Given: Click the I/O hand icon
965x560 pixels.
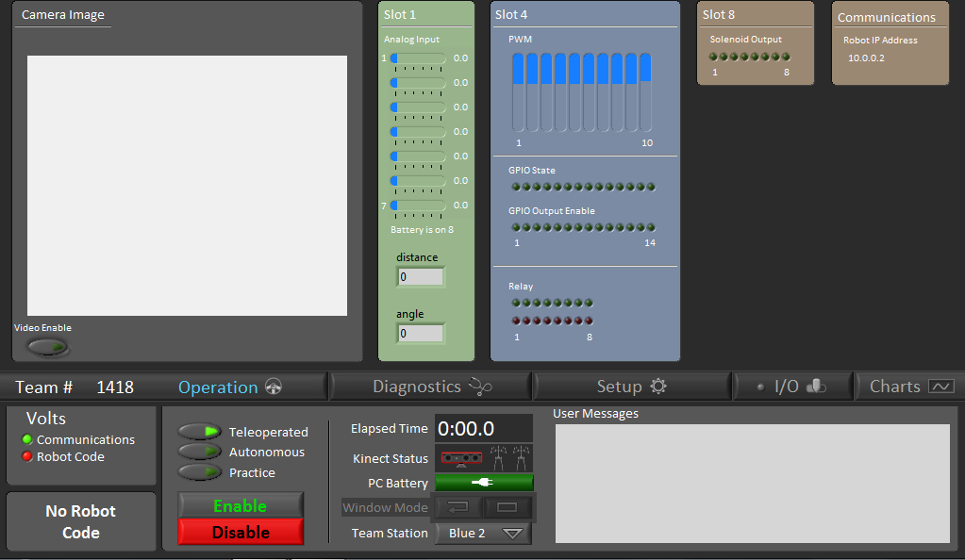Looking at the screenshot, I should tap(816, 386).
